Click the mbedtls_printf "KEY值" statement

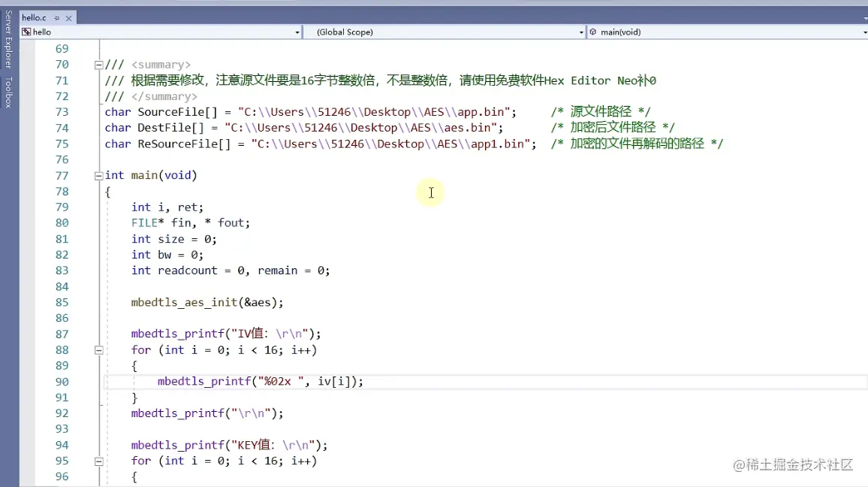click(229, 445)
